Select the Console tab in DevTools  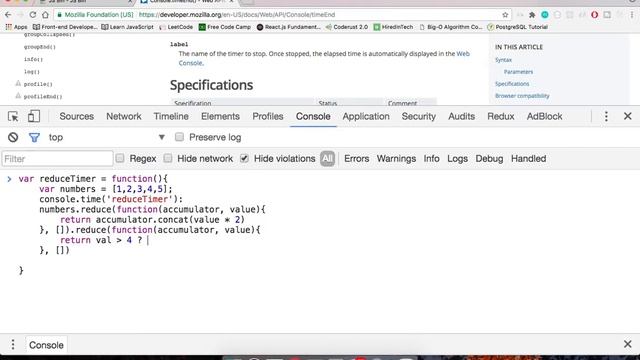313,116
